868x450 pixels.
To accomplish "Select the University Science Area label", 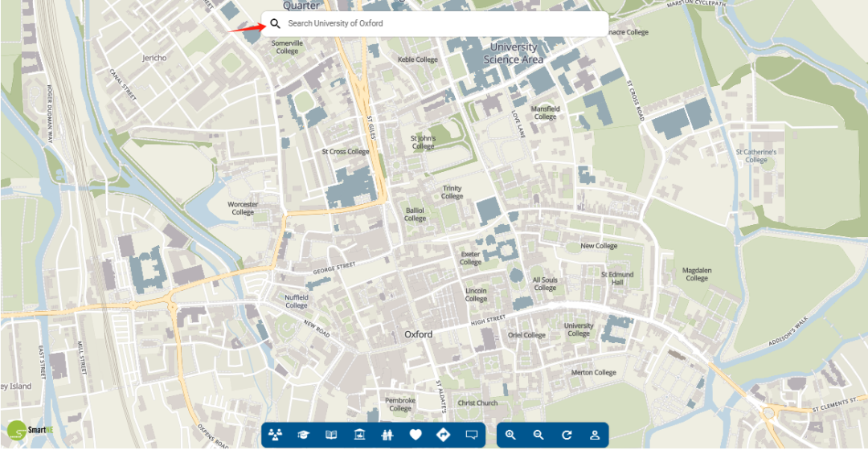I will [514, 53].
